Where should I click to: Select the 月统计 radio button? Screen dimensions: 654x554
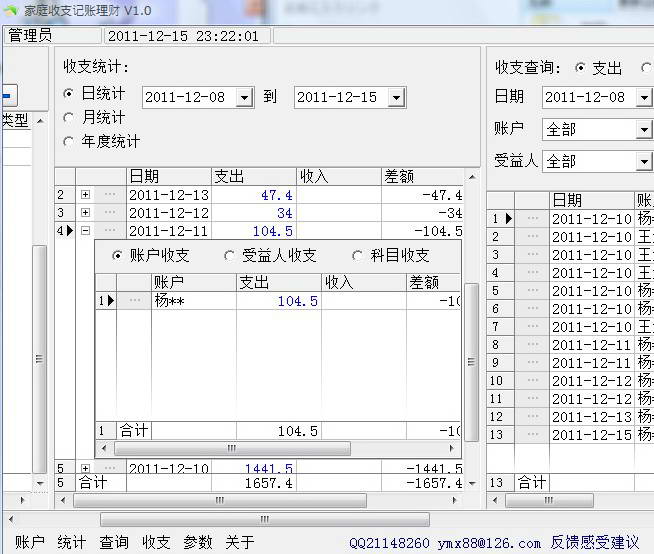pos(69,118)
